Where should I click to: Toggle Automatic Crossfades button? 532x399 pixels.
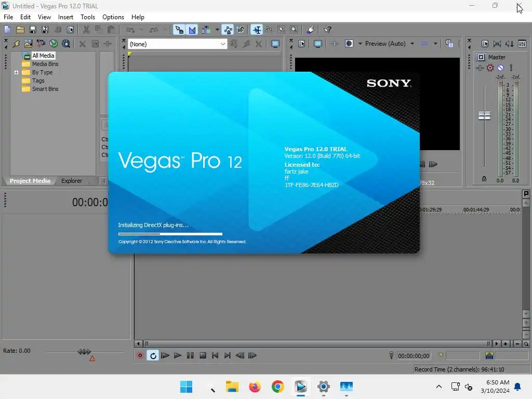(192, 30)
